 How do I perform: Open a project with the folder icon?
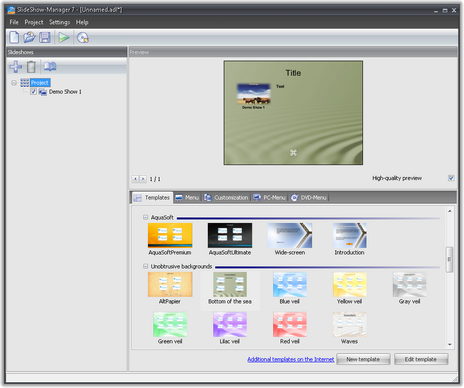(x=29, y=37)
